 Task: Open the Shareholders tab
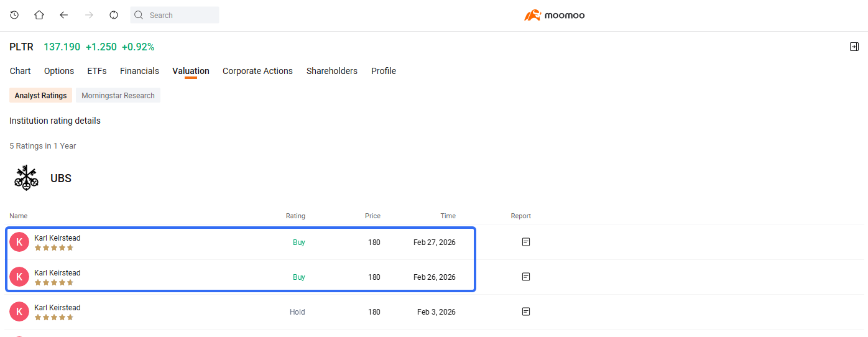pyautogui.click(x=332, y=71)
